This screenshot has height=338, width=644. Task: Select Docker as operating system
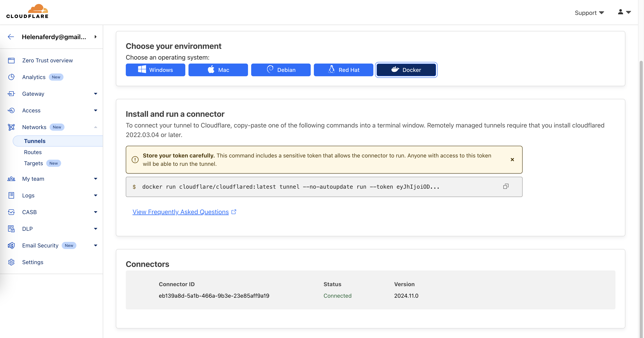(406, 70)
